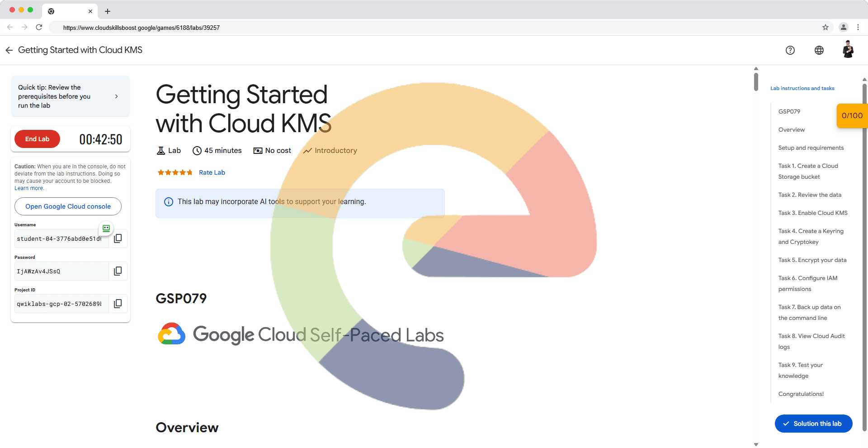Click the Introductory level label
The image size is (868, 448).
pos(336,151)
